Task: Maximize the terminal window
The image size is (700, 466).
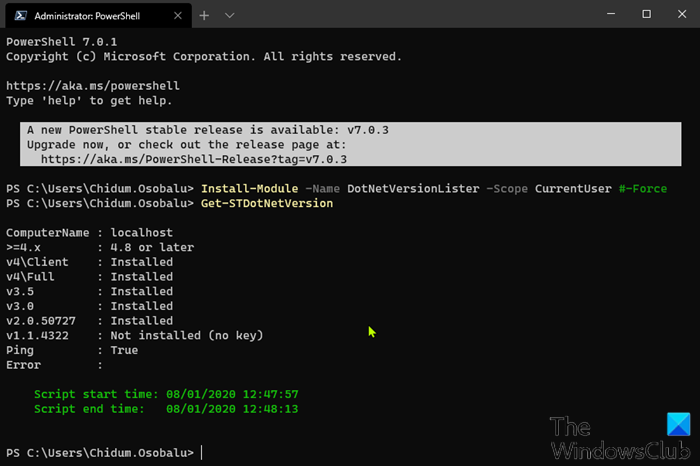Action: pos(645,16)
